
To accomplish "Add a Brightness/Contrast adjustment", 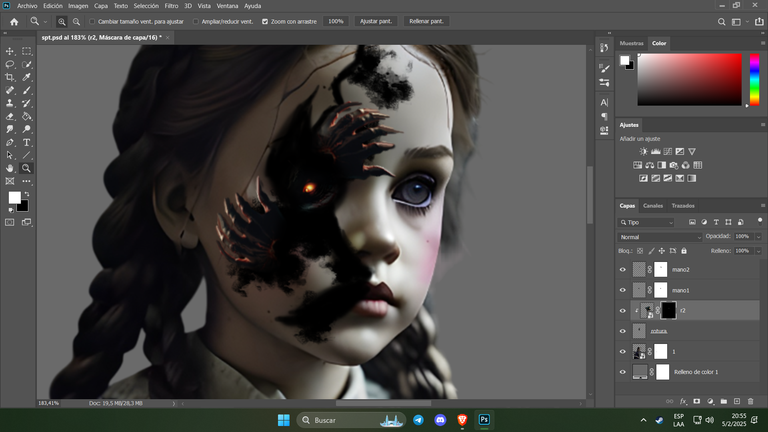I will [x=644, y=152].
